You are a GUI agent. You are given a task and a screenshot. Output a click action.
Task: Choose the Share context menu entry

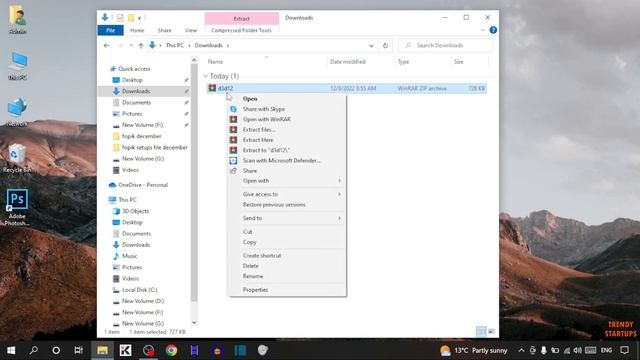click(x=287, y=171)
